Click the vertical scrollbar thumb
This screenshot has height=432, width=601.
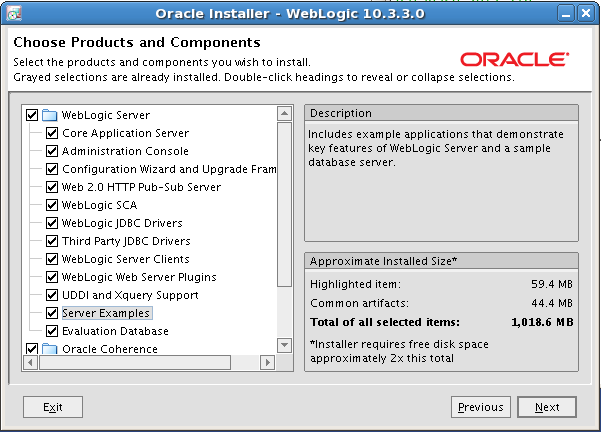point(284,204)
